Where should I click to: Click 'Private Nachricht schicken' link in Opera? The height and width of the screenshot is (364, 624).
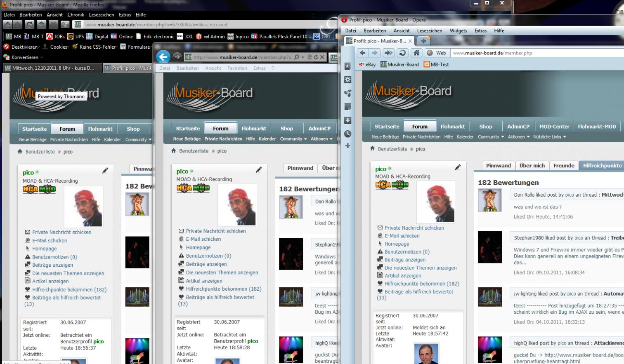414,228
